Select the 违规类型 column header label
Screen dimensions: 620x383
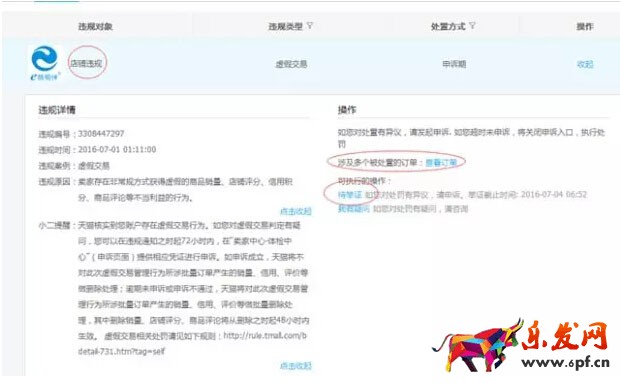point(285,26)
